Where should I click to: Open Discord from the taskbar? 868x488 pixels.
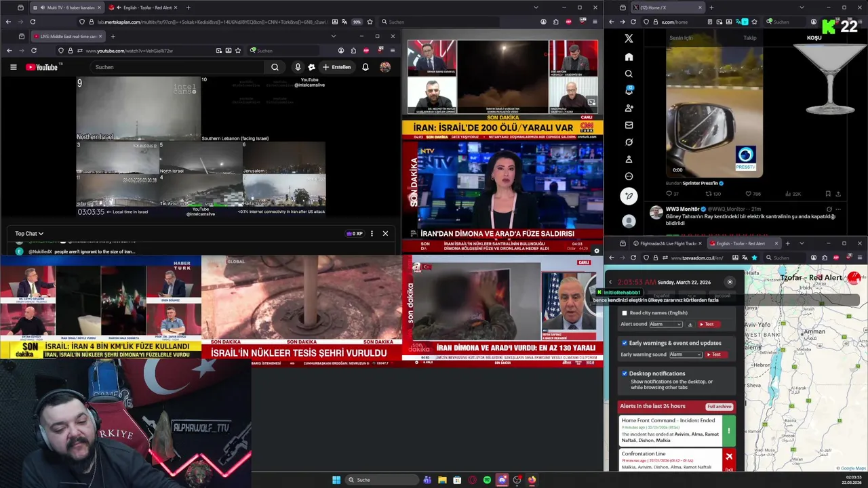[x=502, y=480]
